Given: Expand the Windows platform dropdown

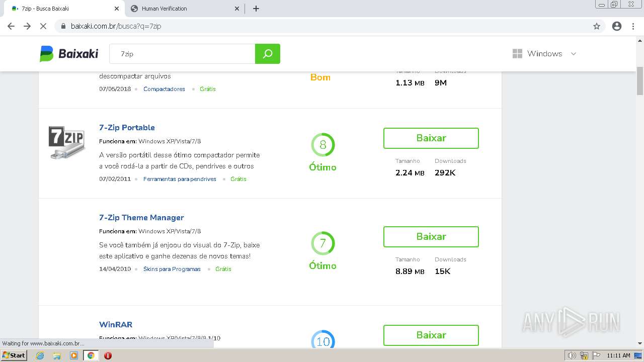Looking at the screenshot, I should tap(573, 54).
